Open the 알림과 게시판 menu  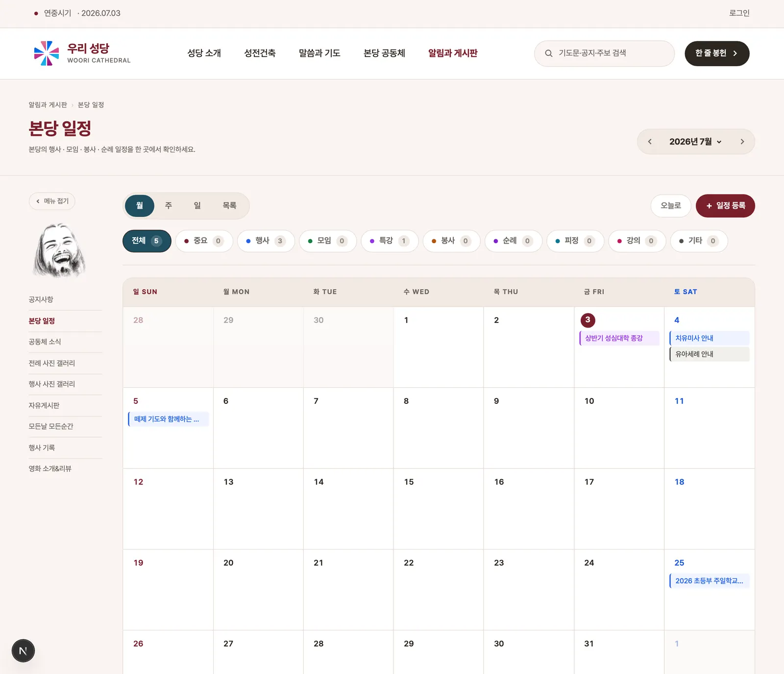(453, 53)
